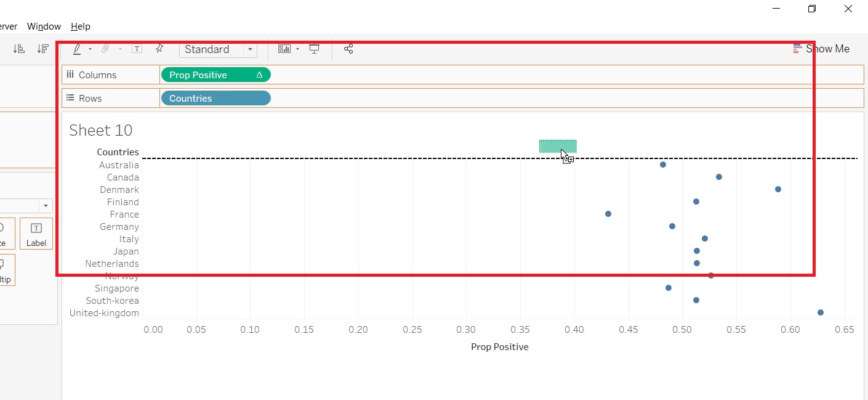
Task: Open the Window menu
Action: 44,27
